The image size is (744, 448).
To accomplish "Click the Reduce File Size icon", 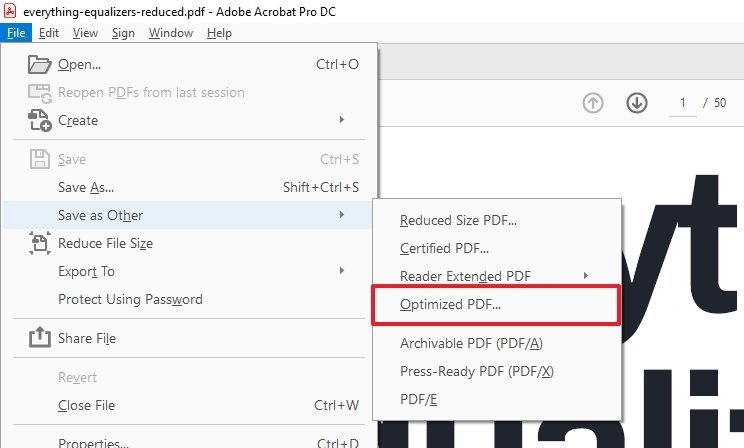I will (x=39, y=243).
